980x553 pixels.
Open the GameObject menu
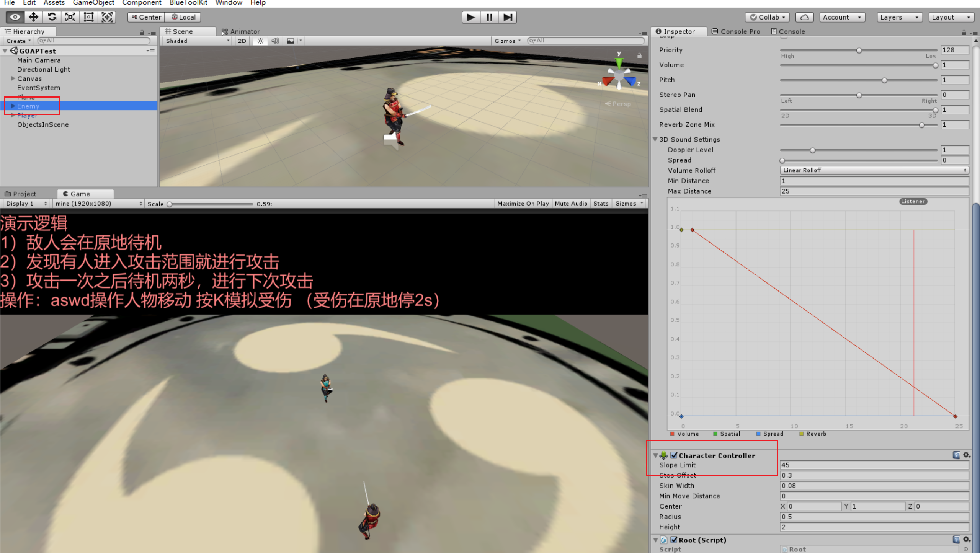coord(93,3)
